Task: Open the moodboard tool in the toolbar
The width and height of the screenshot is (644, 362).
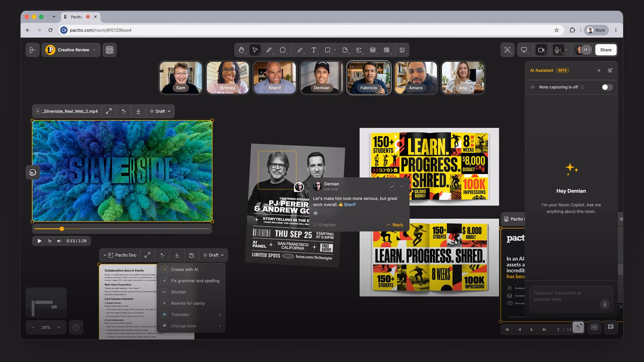Action: 387,50
